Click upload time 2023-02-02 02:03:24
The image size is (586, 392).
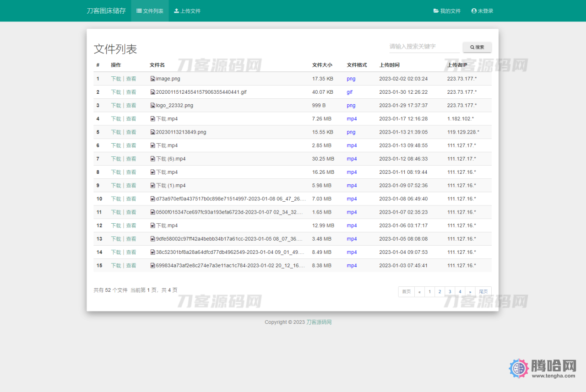403,79
